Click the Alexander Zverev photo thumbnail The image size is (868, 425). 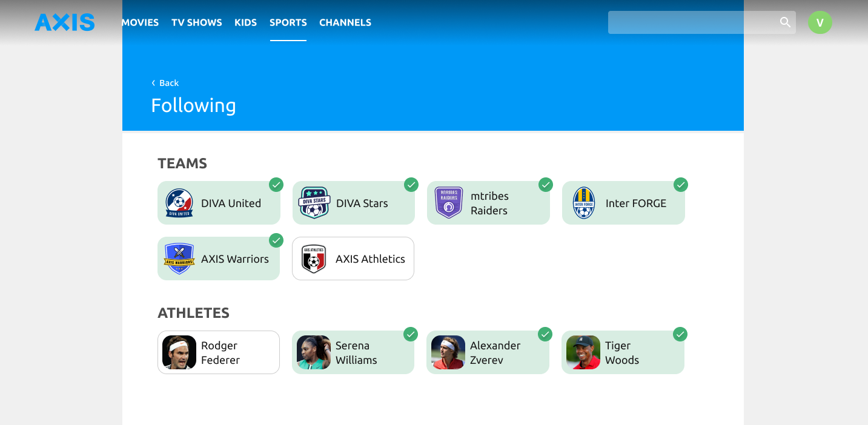coord(448,352)
